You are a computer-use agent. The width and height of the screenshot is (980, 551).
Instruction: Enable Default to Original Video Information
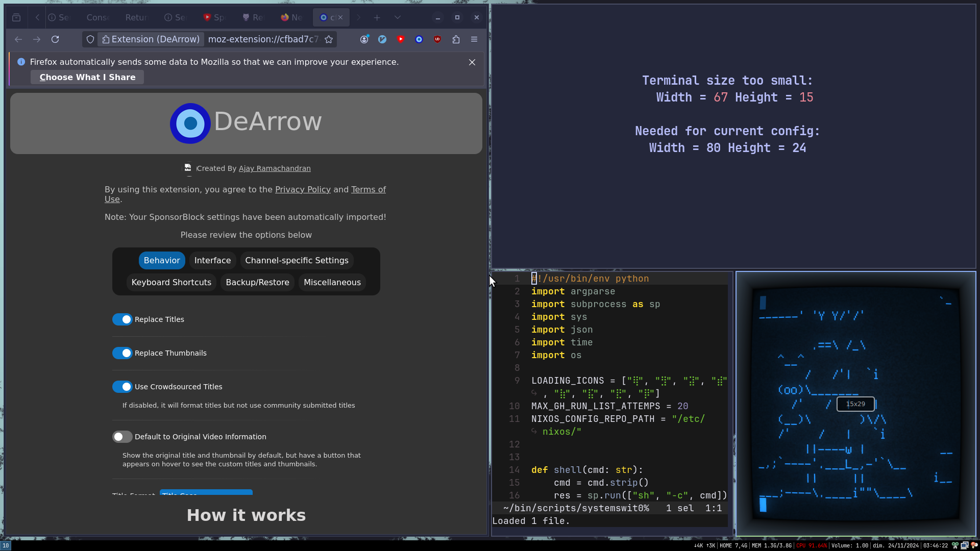(122, 437)
